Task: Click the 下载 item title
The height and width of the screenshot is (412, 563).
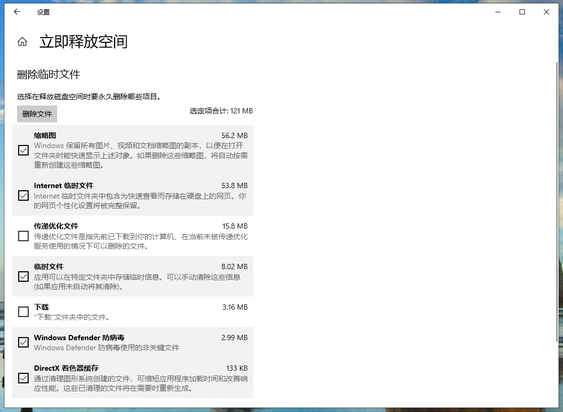Action: (x=41, y=307)
